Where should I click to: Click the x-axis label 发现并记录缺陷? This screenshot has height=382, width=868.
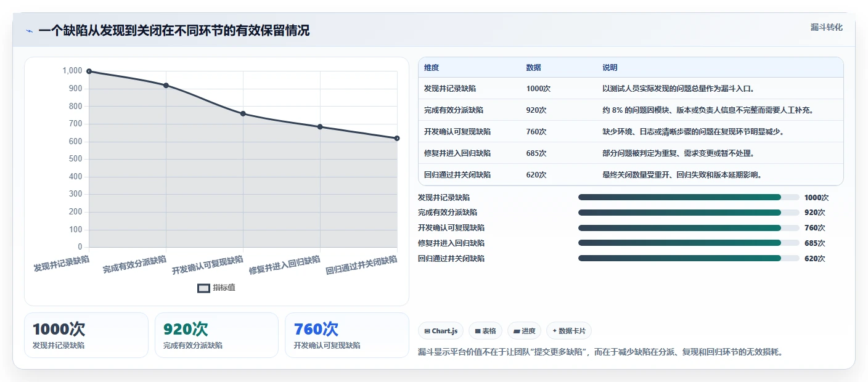tap(62, 264)
